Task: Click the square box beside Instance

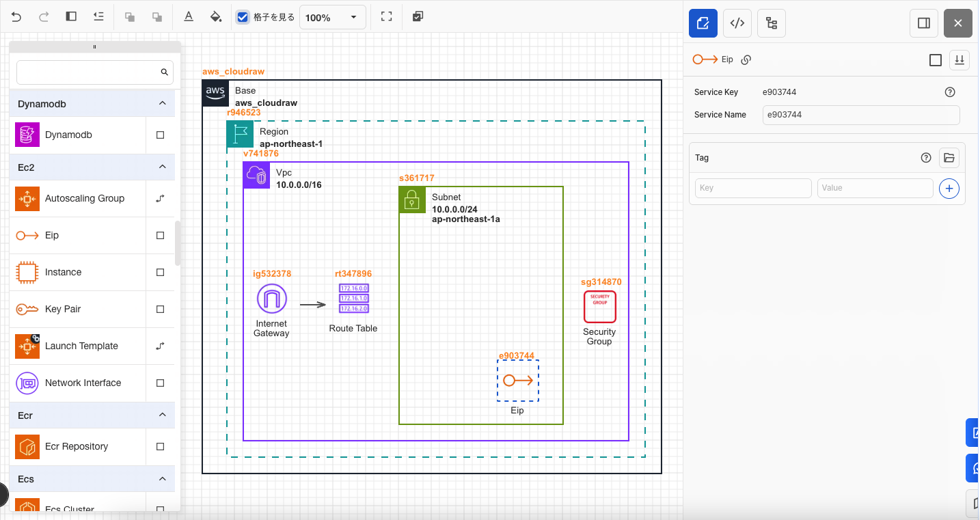Action: (x=161, y=273)
